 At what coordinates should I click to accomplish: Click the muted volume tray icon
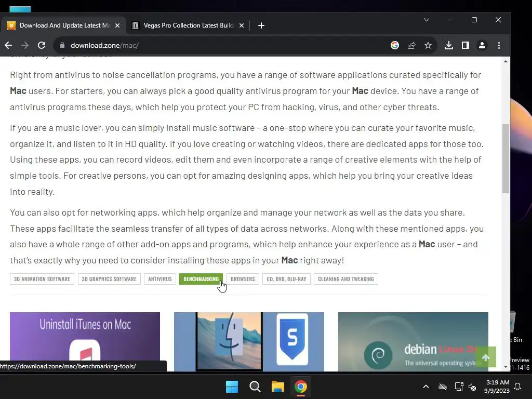tap(472, 387)
